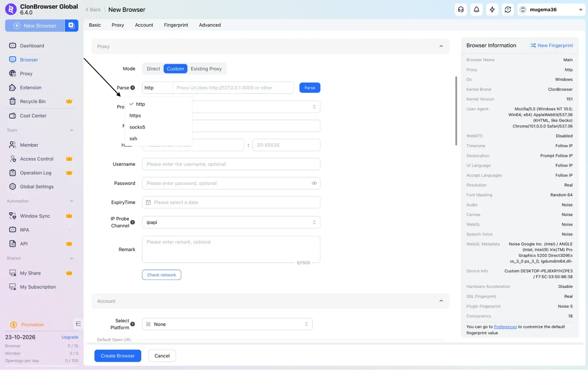The height and width of the screenshot is (370, 588).
Task: Select Existing Proxy mode
Action: click(206, 69)
